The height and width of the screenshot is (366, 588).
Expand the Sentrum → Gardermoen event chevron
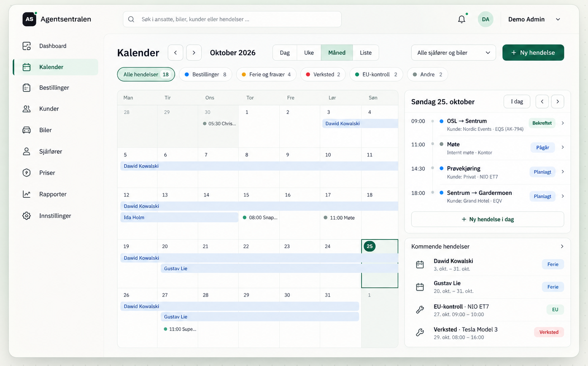point(563,196)
